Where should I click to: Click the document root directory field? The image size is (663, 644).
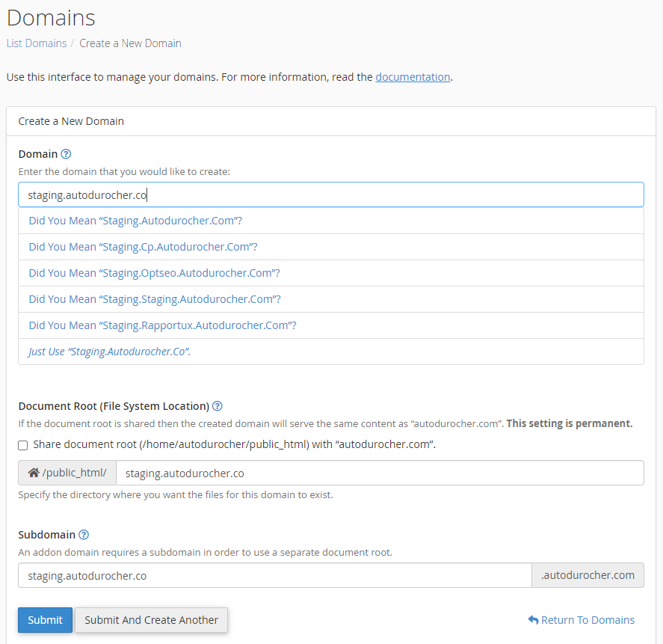(x=379, y=473)
